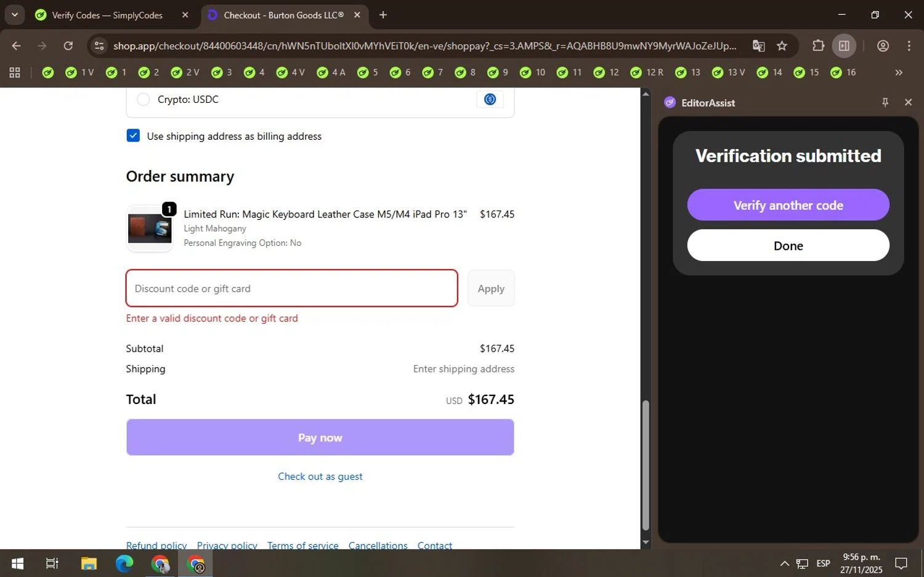Viewport: 924px width, 577px height.
Task: Open the Windows Start menu
Action: click(17, 563)
